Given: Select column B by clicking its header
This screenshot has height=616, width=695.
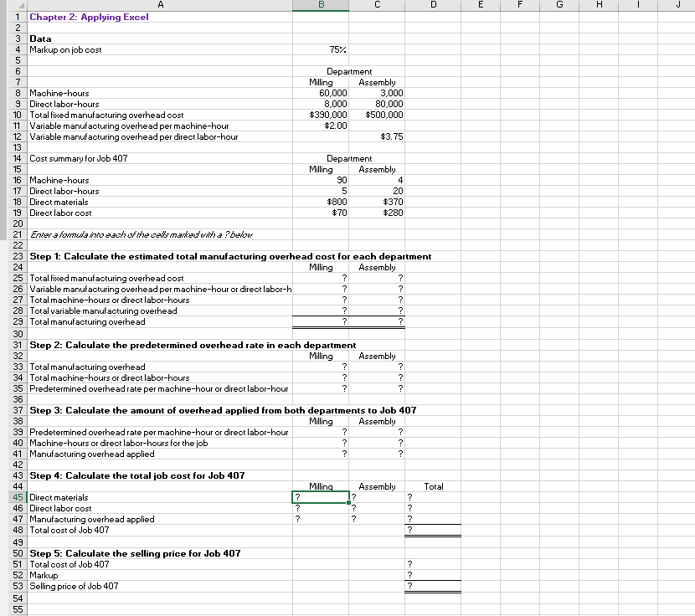Looking at the screenshot, I should tap(321, 6).
